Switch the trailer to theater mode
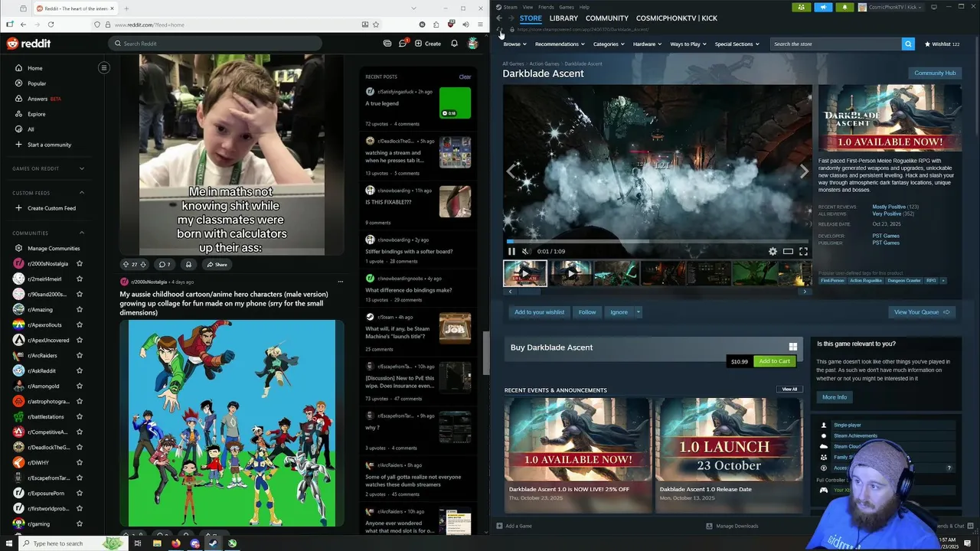The width and height of the screenshot is (980, 551). [788, 251]
